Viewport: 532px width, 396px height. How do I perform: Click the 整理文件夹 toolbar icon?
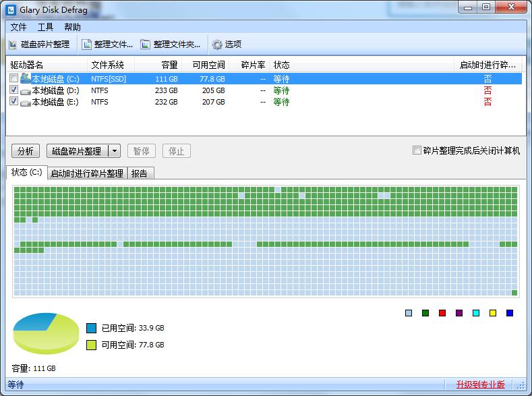(145, 45)
